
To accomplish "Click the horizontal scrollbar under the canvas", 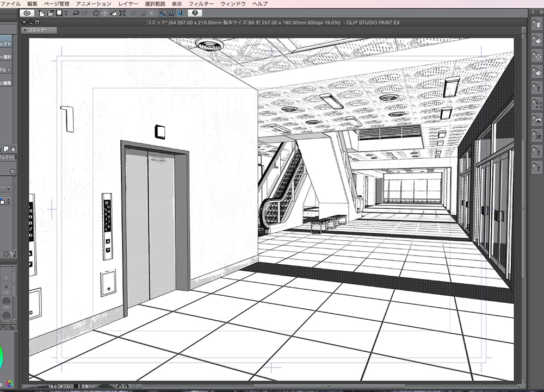I will pos(329,386).
